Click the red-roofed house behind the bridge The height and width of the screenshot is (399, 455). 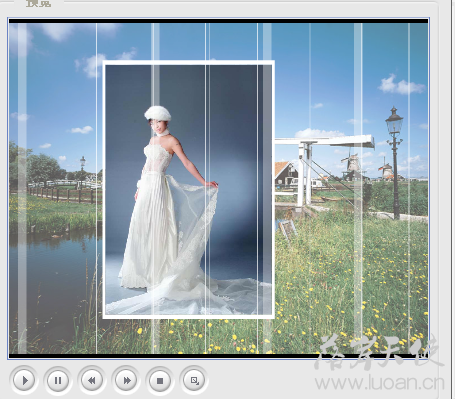pyautogui.click(x=286, y=173)
